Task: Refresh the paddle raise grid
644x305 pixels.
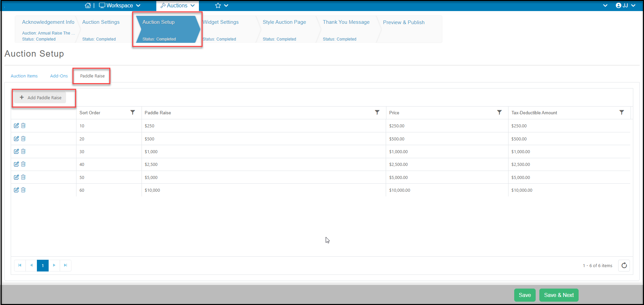Action: 624,265
